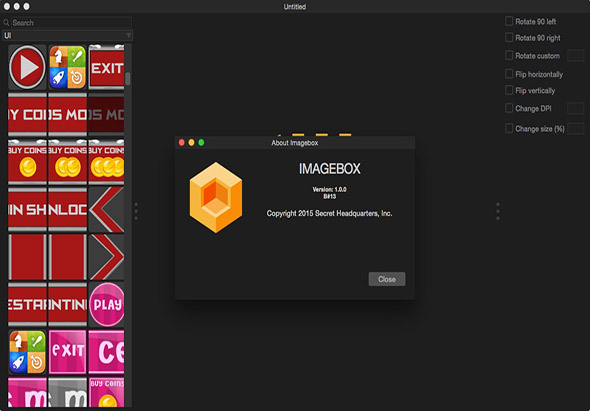
Task: Pick the red left-pointing chevron thumbnail
Action: coord(106,209)
